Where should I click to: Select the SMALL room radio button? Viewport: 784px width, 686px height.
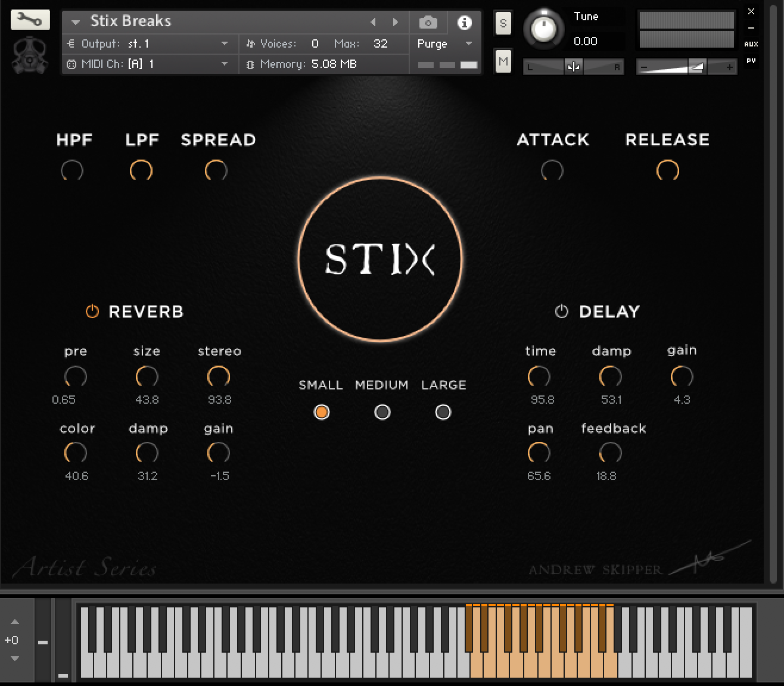[x=322, y=412]
